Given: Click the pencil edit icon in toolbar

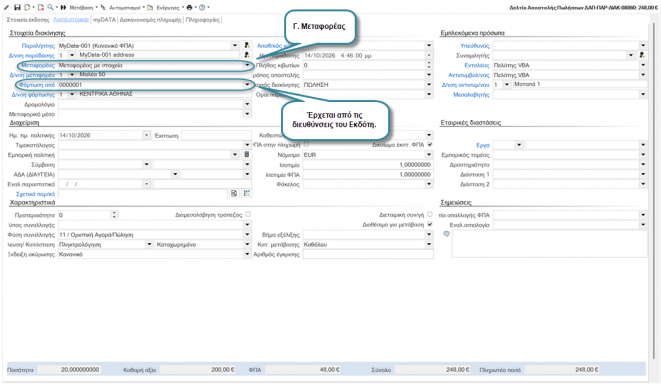Looking at the screenshot, I should [x=6, y=7].
